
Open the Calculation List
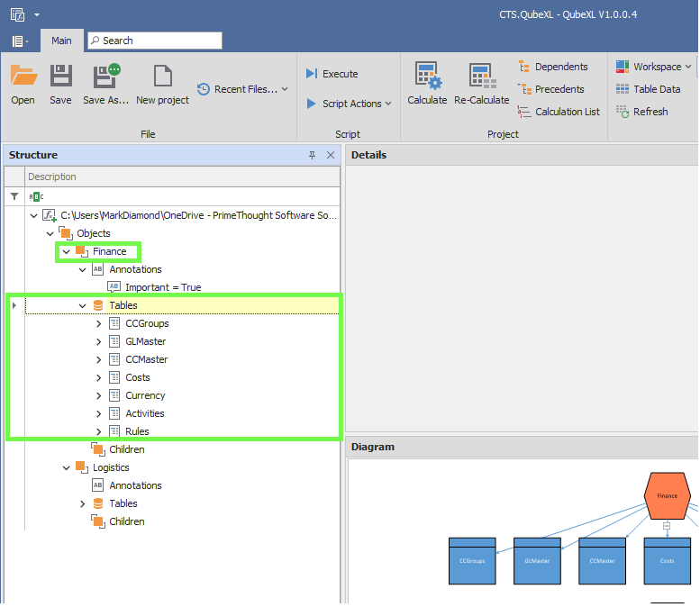pos(558,112)
